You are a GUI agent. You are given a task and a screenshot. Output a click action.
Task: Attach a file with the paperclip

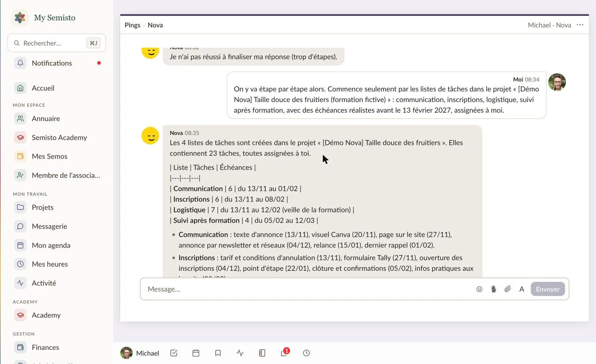(508, 289)
